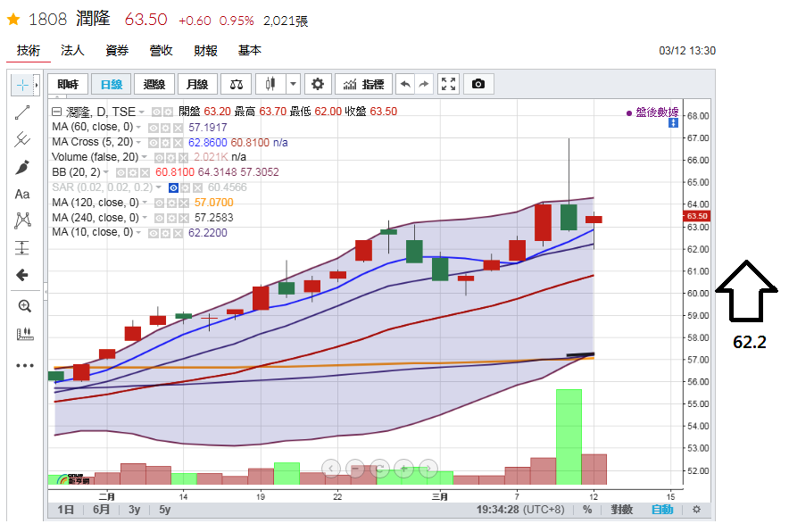Open the XABCD pattern tool
The height and width of the screenshot is (532, 789).
(x=22, y=220)
